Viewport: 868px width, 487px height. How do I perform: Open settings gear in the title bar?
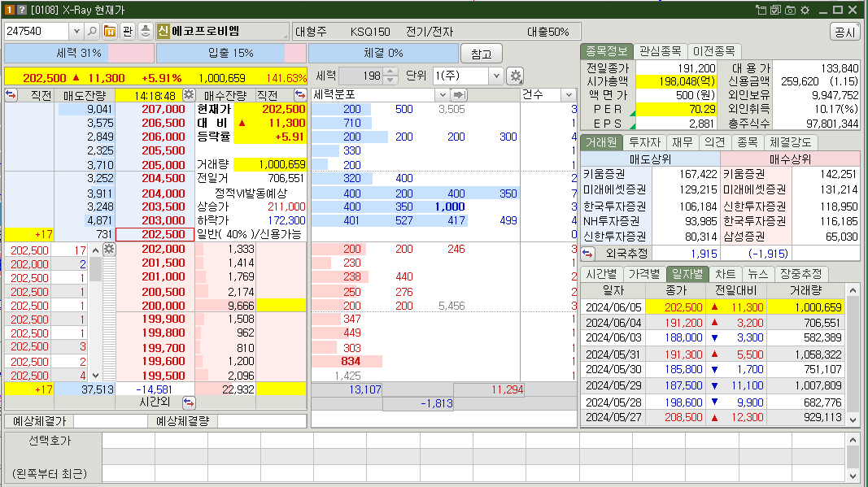coord(805,10)
